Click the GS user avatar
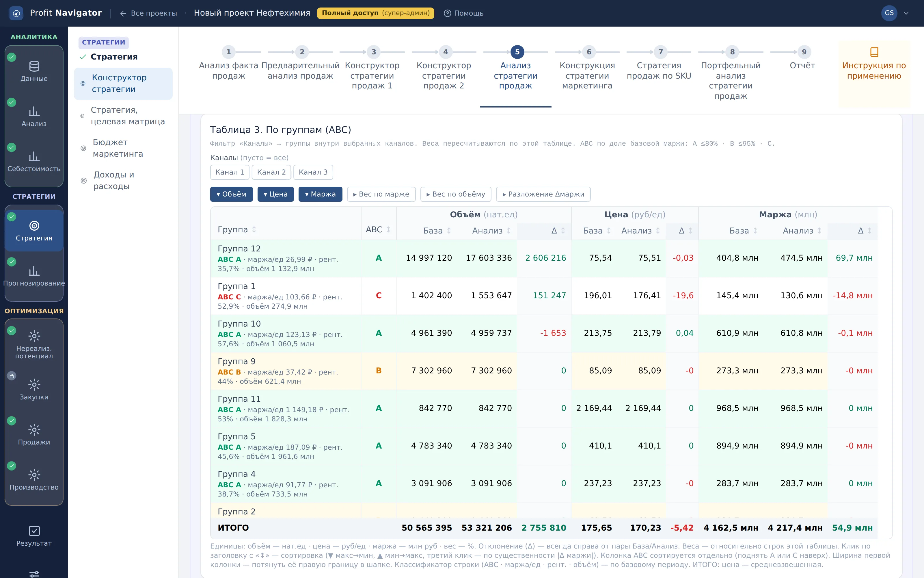 point(889,13)
